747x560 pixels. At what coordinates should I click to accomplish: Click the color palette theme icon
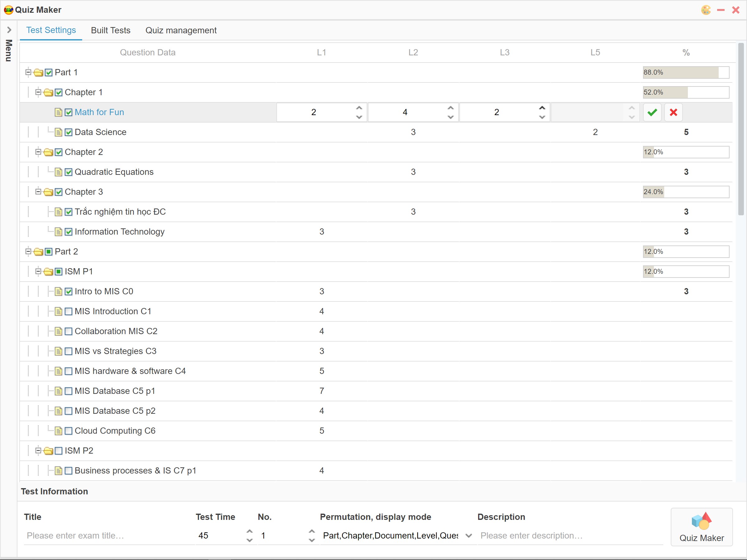[x=706, y=10]
